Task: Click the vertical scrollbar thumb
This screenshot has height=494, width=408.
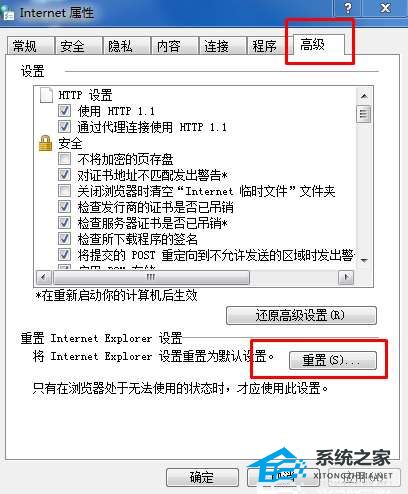Action: pos(364,114)
